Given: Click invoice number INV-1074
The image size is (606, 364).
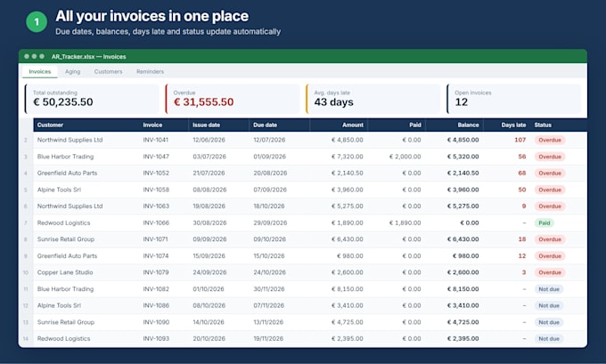Looking at the screenshot, I should point(156,255).
